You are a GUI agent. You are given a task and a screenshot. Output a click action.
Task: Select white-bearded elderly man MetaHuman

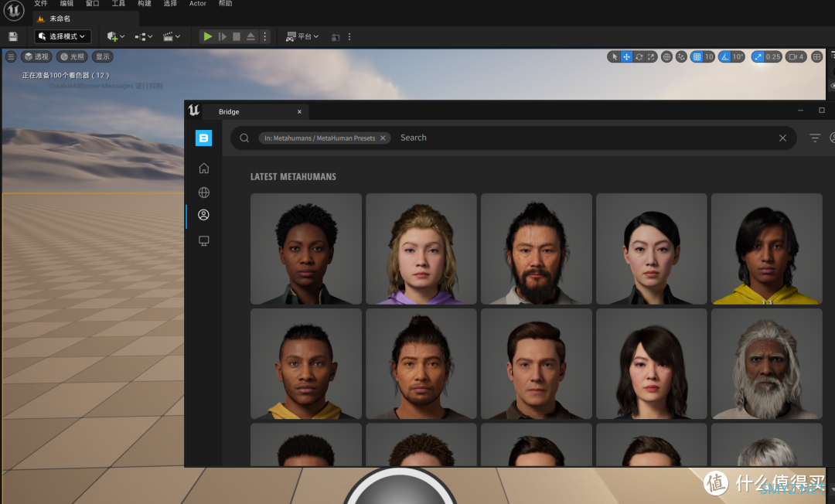click(766, 363)
